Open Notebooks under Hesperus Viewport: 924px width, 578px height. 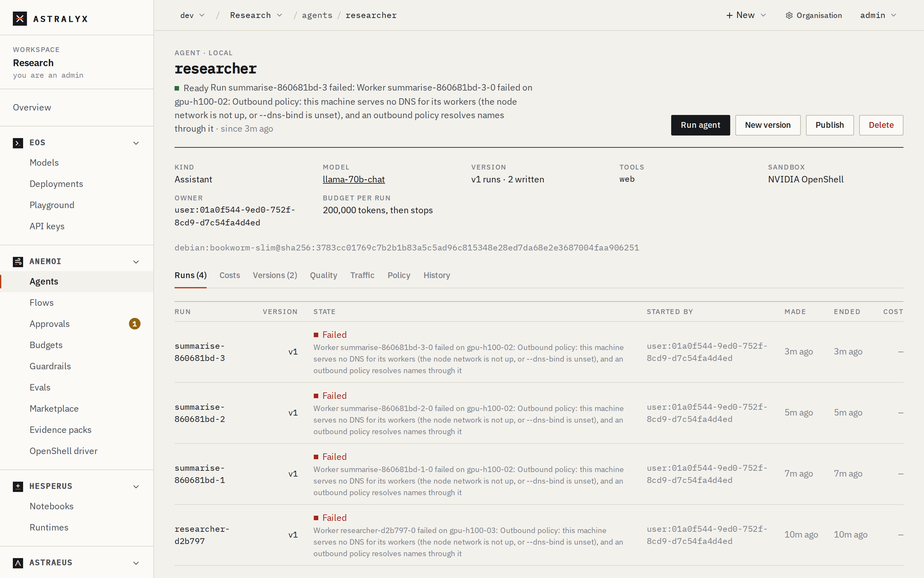tap(52, 506)
